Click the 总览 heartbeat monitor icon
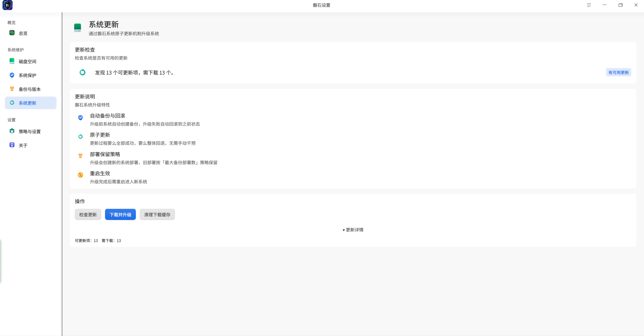644x336 pixels. pos(12,33)
